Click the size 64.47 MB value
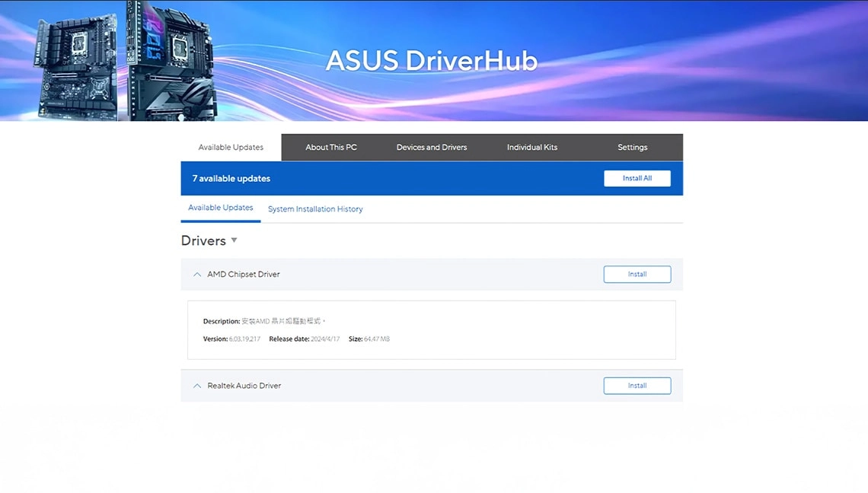 (377, 339)
